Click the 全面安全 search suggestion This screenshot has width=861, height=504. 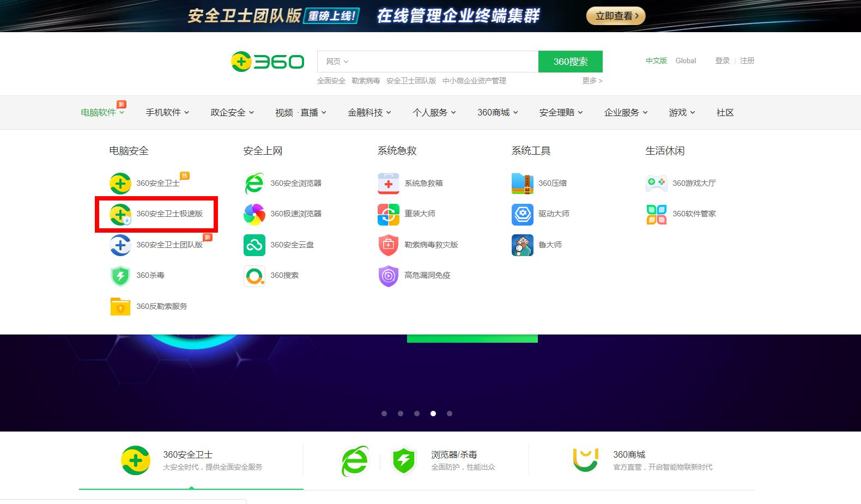331,81
